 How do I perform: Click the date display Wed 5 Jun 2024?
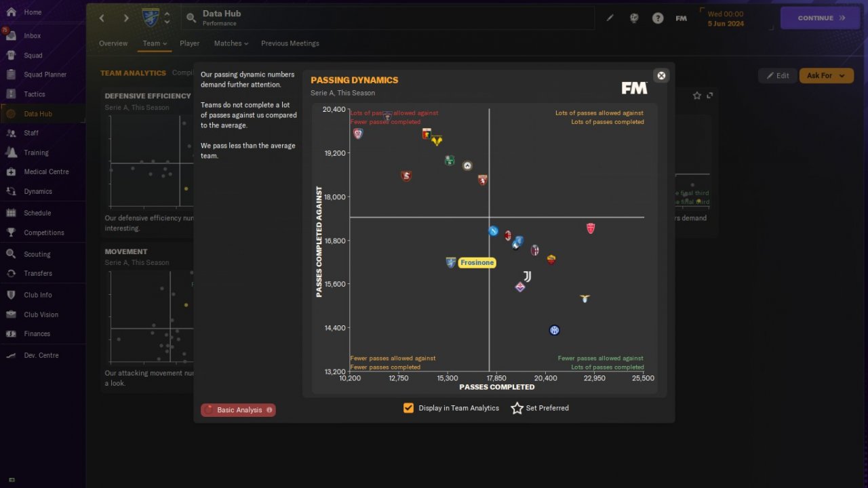pyautogui.click(x=726, y=18)
